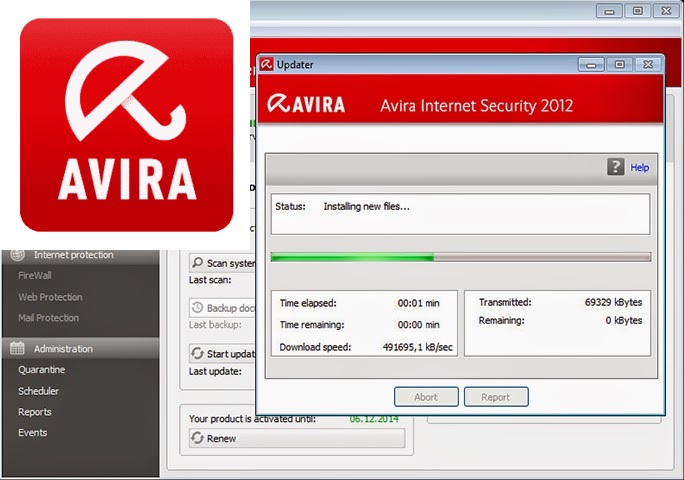The image size is (684, 480).
Task: Click the Scan system magnifier icon
Action: pos(197,262)
